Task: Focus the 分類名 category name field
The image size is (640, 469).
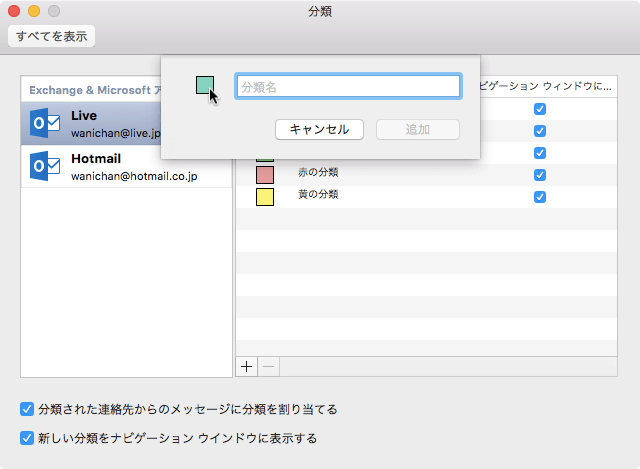Action: [348, 86]
